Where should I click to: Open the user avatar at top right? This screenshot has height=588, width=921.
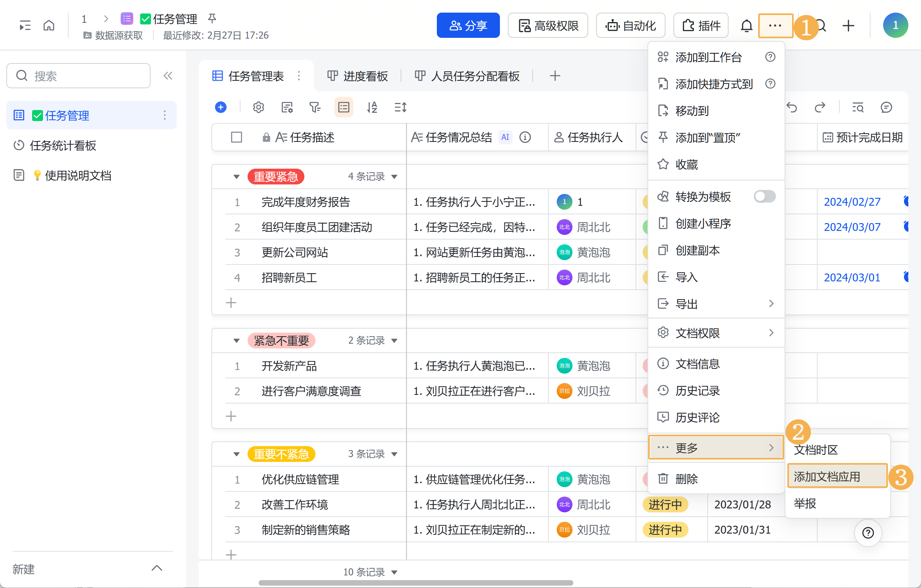[x=895, y=25]
